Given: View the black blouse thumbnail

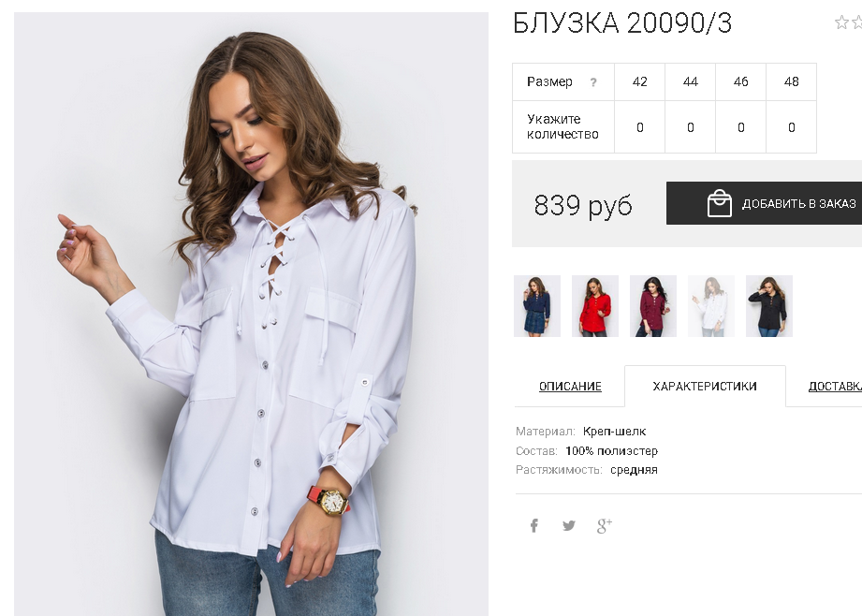Looking at the screenshot, I should tap(769, 306).
